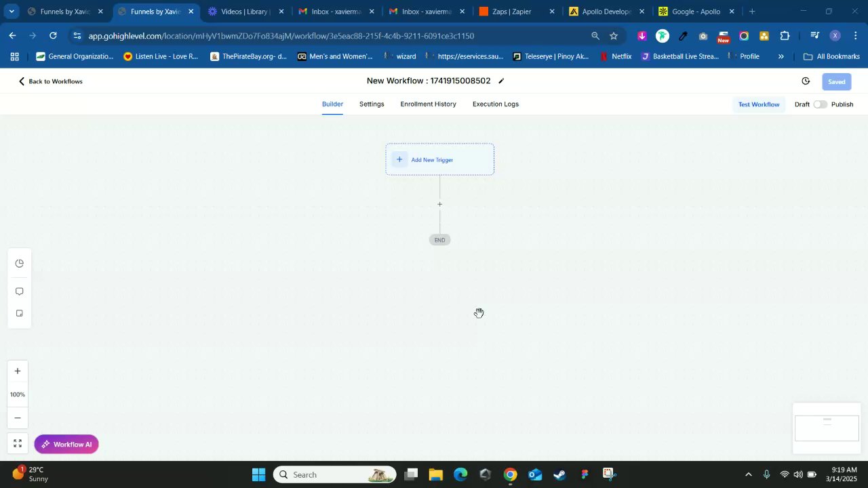This screenshot has height=488, width=868.
Task: Open the Chrome extensions puzzle icon
Action: pyautogui.click(x=785, y=36)
